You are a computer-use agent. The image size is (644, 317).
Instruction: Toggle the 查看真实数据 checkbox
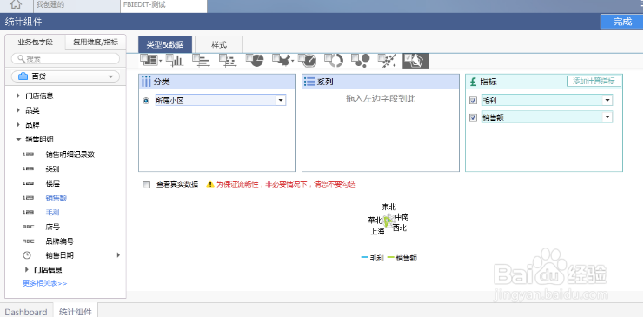click(146, 184)
